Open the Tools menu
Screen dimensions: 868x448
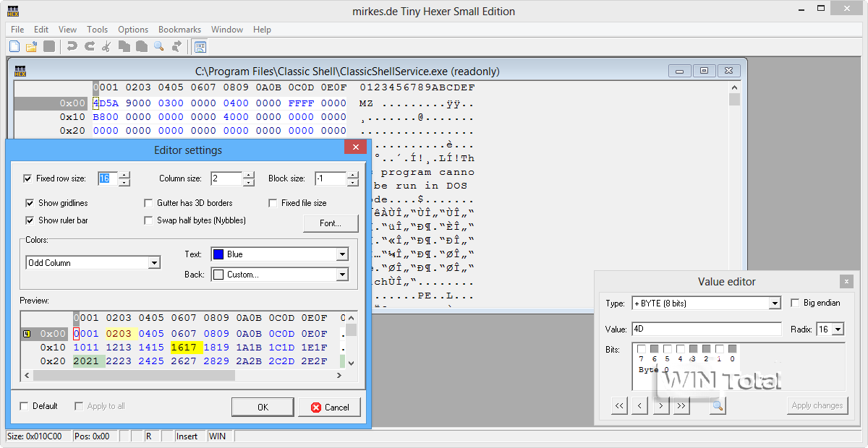[x=97, y=30]
